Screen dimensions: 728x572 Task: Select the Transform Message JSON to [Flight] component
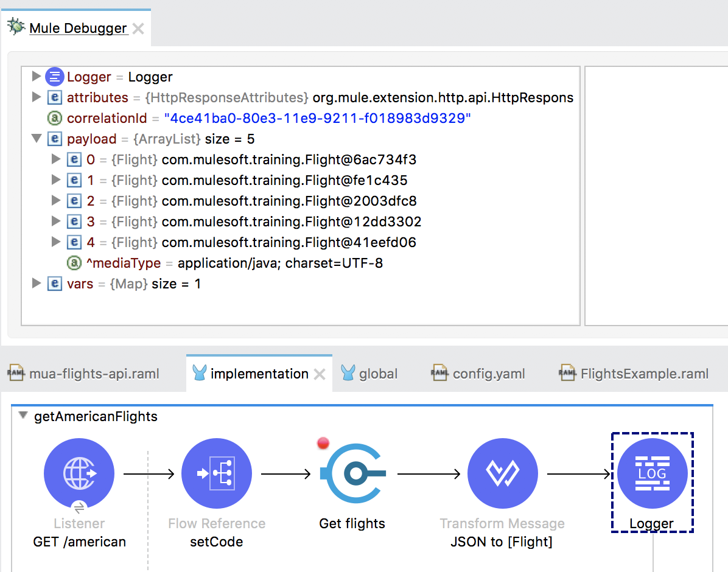click(502, 473)
